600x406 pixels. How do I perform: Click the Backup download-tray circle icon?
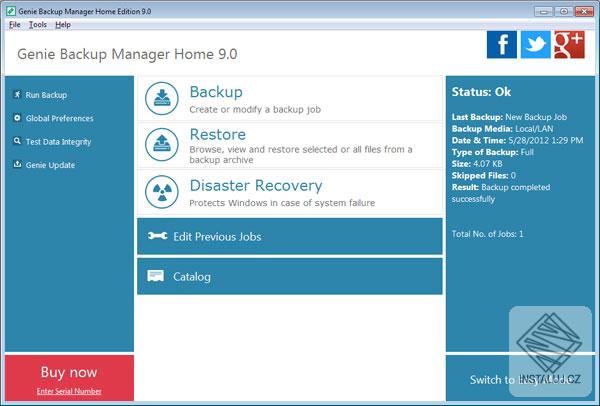[x=162, y=98]
